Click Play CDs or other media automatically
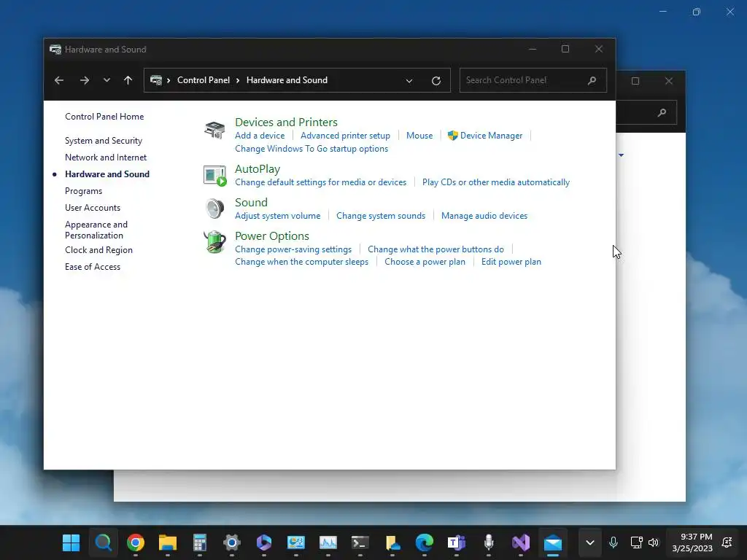747x560 pixels. pos(496,182)
